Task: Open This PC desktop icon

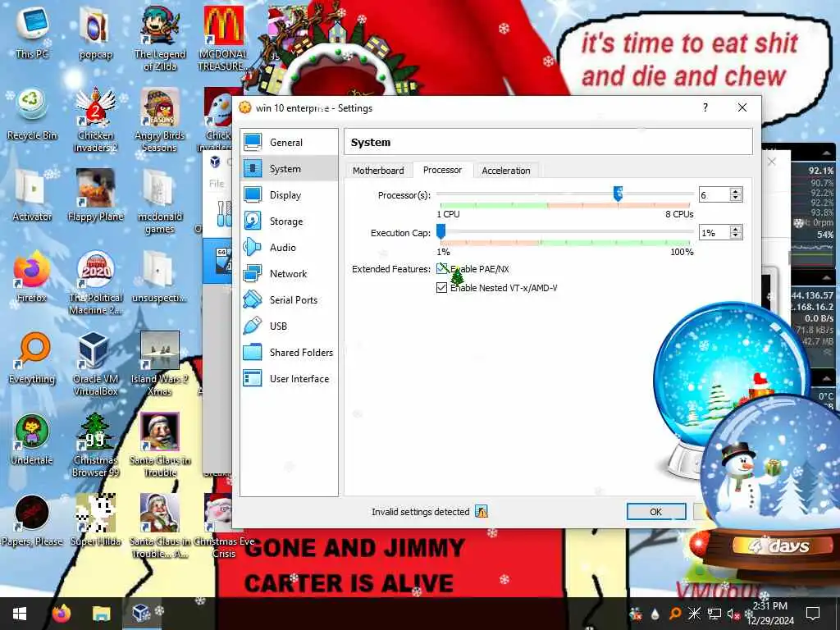Action: (32, 32)
